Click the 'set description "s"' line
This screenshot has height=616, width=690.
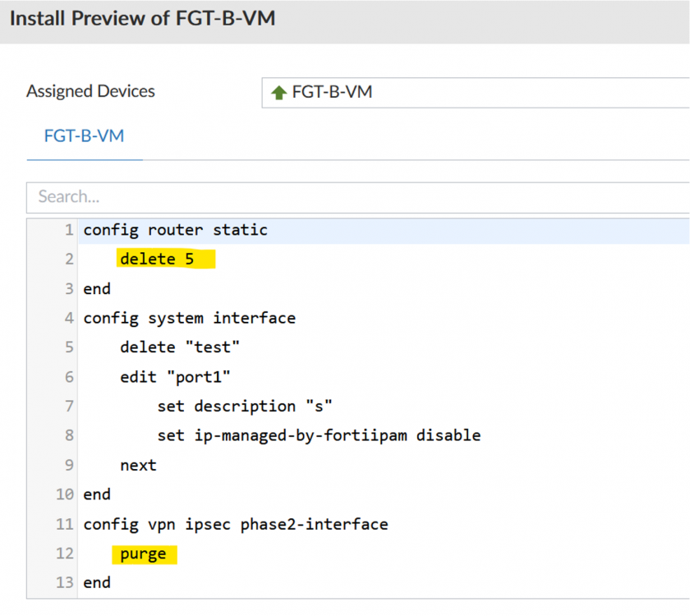245,406
